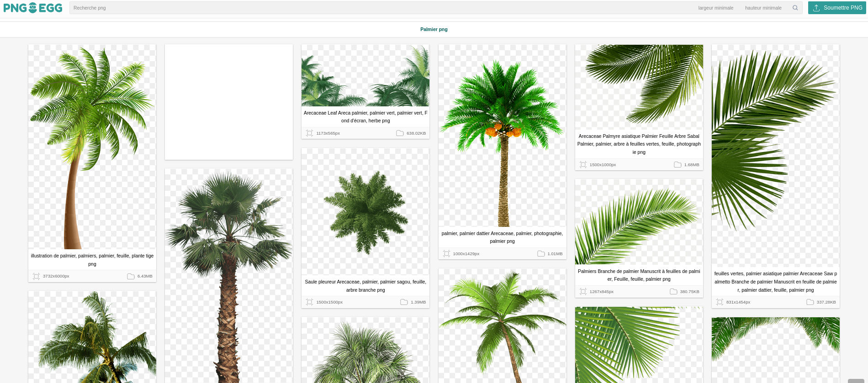This screenshot has width=868, height=383.
Task: Click the PNG EGG logo
Action: pos(33,8)
